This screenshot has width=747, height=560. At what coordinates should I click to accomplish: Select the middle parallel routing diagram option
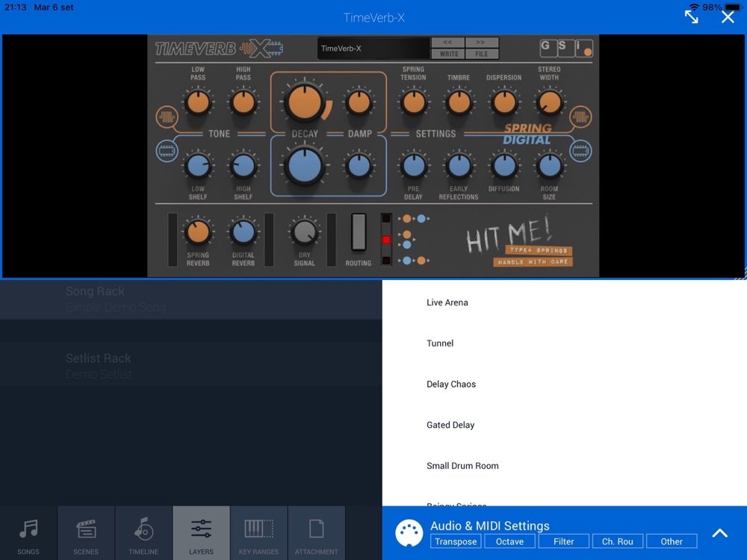click(406, 240)
